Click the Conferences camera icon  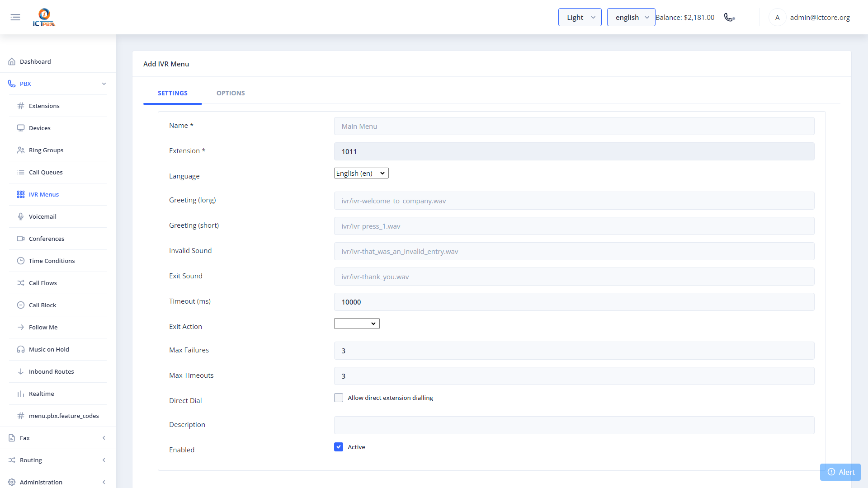[x=21, y=239]
